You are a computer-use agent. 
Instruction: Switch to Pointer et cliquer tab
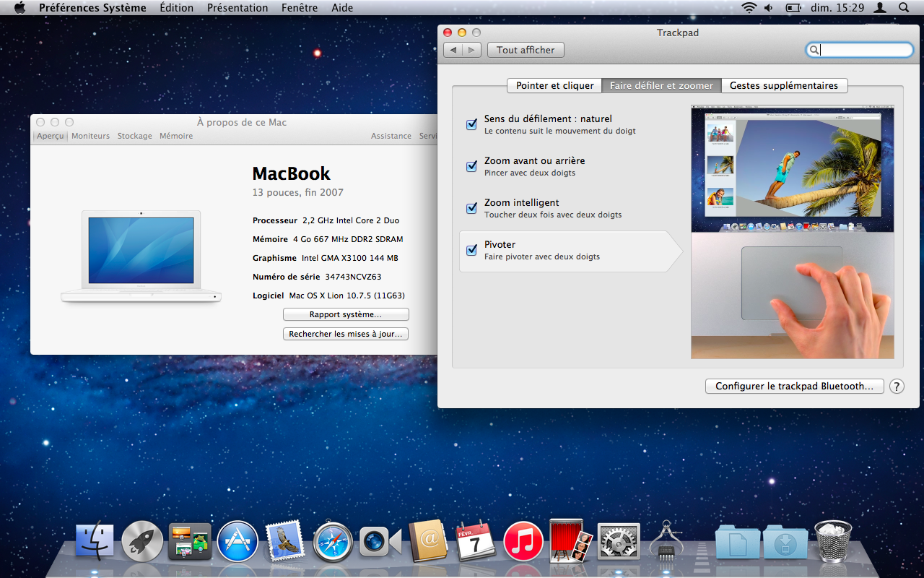pos(554,85)
